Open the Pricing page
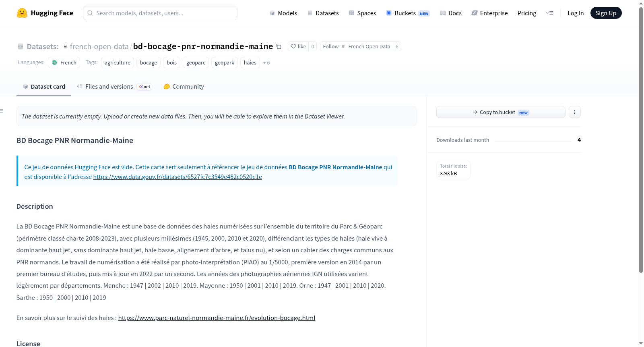644x347 pixels. click(x=527, y=13)
